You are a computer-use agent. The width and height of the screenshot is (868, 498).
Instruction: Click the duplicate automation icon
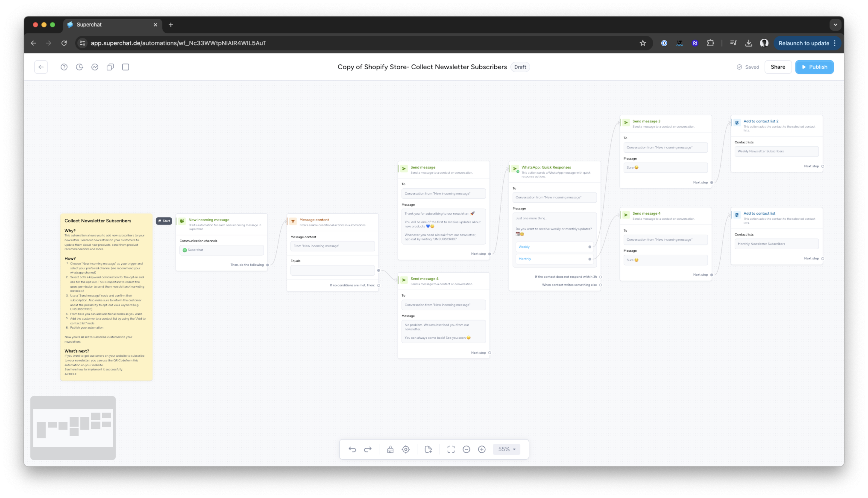coord(110,67)
